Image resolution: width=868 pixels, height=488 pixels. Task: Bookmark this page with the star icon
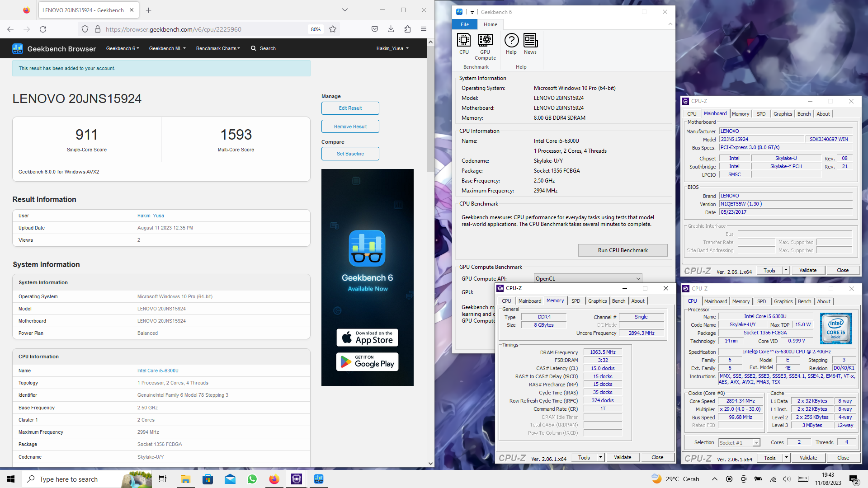333,29
